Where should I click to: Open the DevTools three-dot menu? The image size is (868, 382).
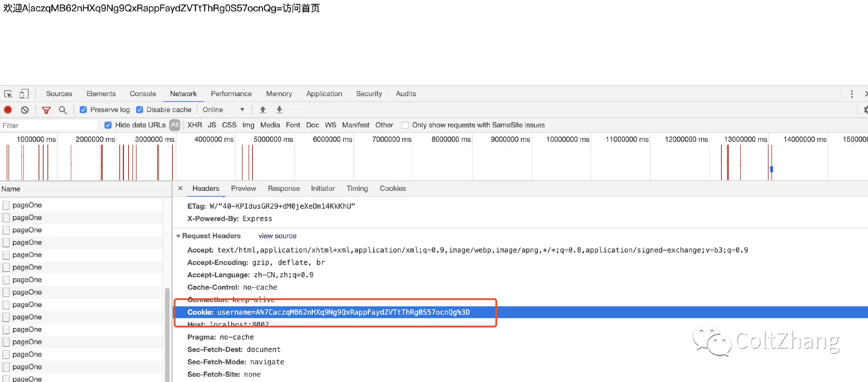tap(852, 94)
